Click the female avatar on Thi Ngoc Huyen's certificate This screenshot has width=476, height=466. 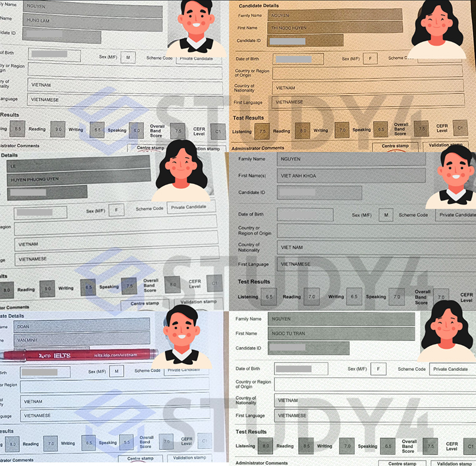(x=437, y=29)
